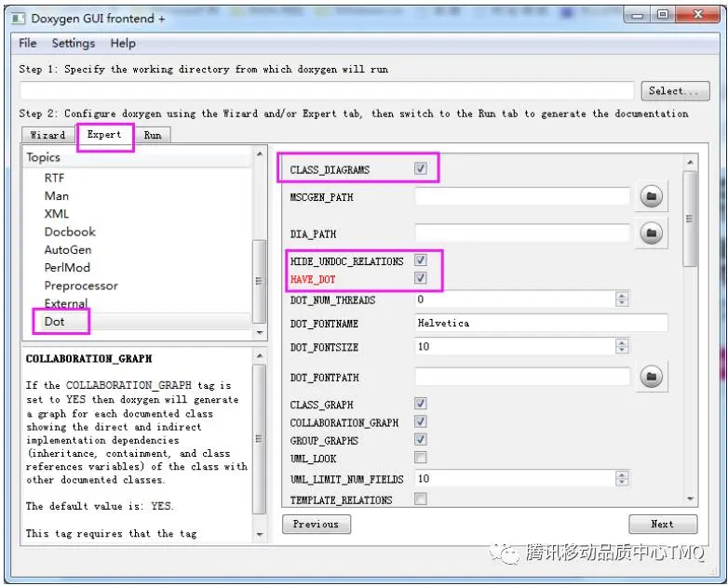Switch to the Wizard tab

click(48, 135)
